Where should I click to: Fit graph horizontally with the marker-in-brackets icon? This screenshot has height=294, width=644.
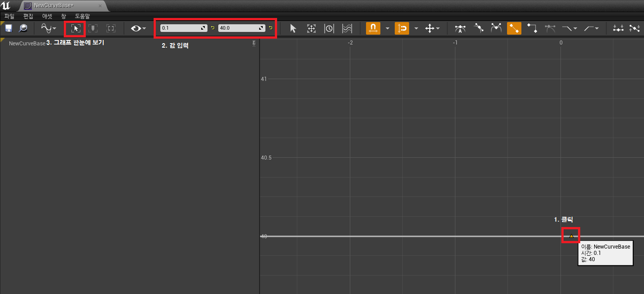93,28
